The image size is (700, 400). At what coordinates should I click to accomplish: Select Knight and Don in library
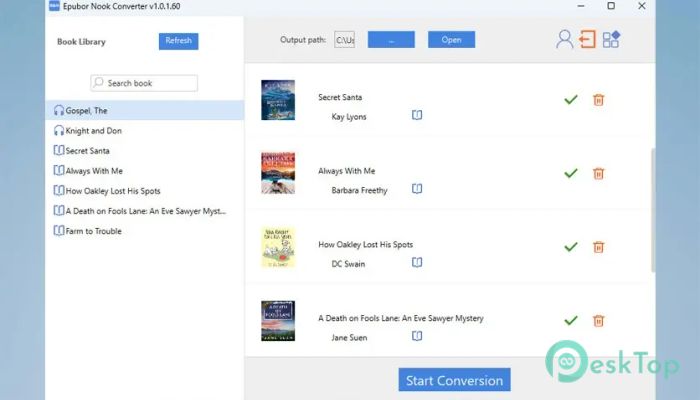(x=145, y=130)
